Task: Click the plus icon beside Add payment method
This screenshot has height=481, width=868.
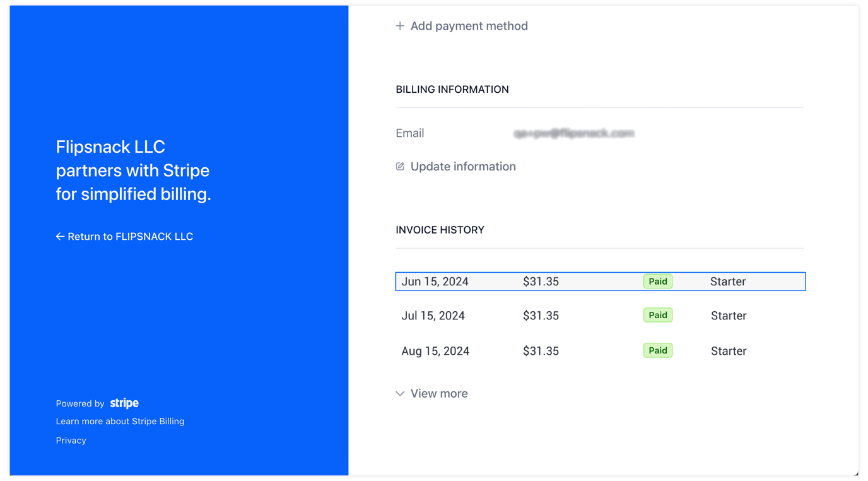Action: tap(400, 26)
